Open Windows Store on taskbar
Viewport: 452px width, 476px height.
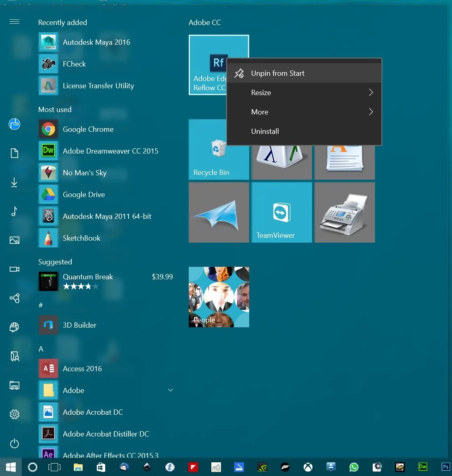101,467
